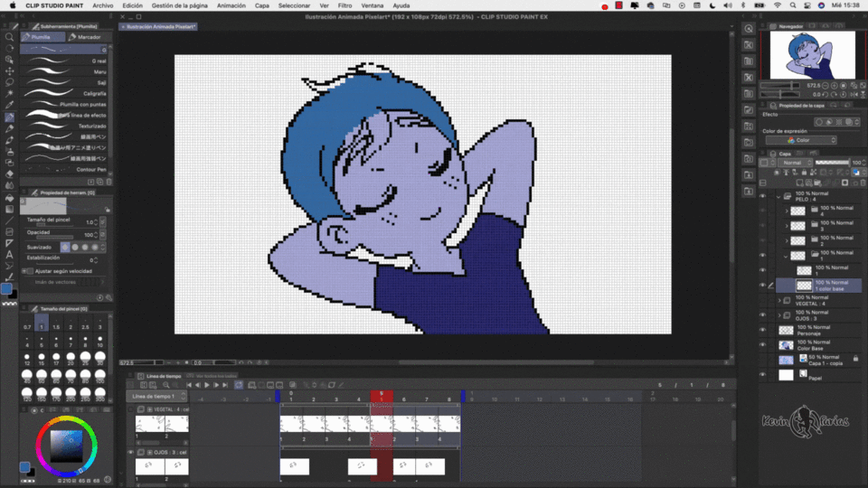Delete sub tool with trash icon

coord(109,182)
